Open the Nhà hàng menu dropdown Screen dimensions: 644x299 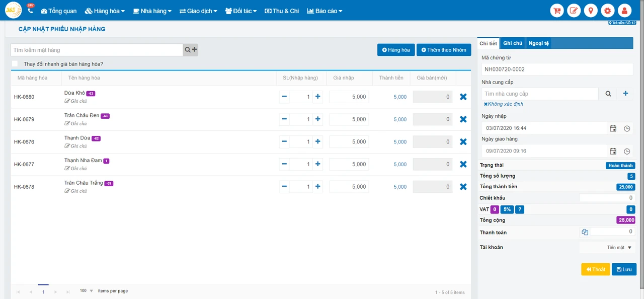152,11
